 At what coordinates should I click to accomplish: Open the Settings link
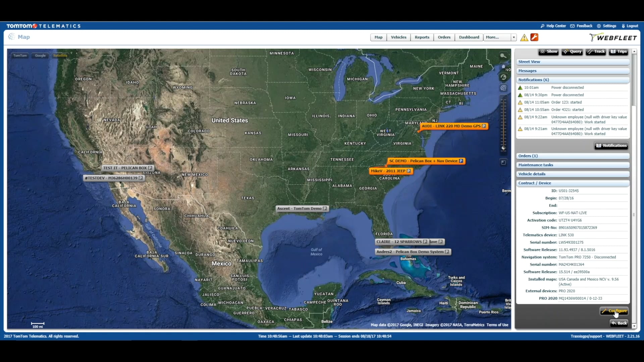[x=606, y=26]
